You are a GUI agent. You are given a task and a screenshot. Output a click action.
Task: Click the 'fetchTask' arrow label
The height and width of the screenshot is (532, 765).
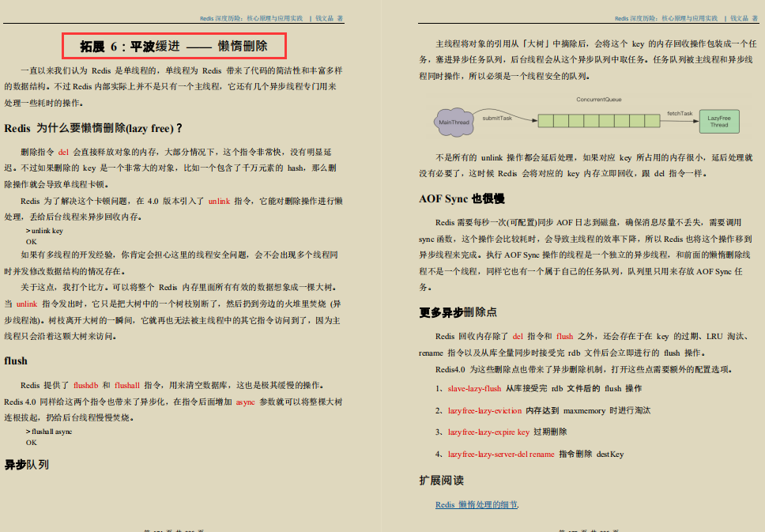(x=680, y=113)
